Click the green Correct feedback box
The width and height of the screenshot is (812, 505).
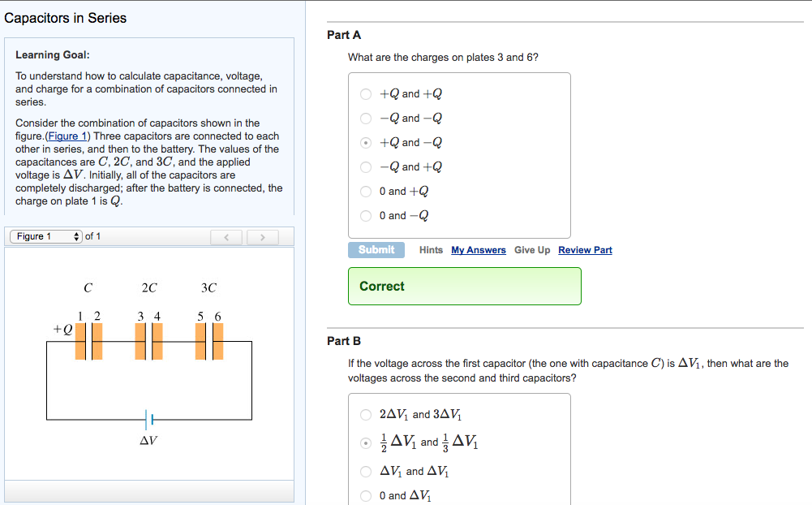click(x=464, y=286)
